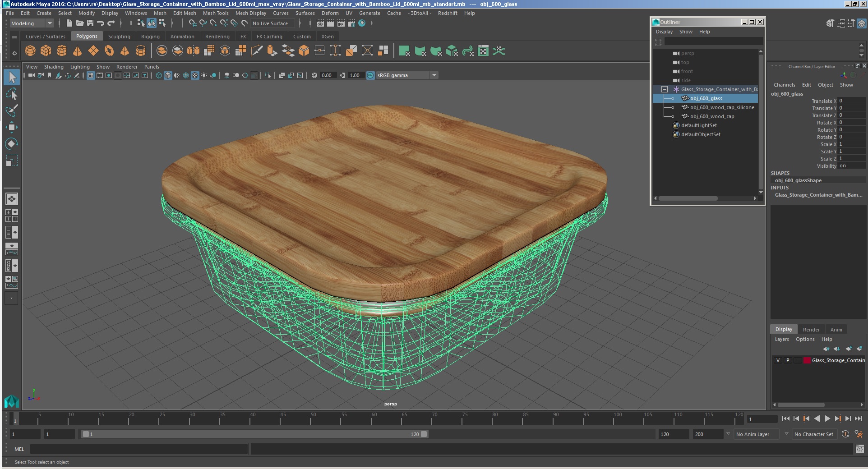Open the Modeling menu set dropdown
Screen dimensions: 868x469
click(32, 23)
